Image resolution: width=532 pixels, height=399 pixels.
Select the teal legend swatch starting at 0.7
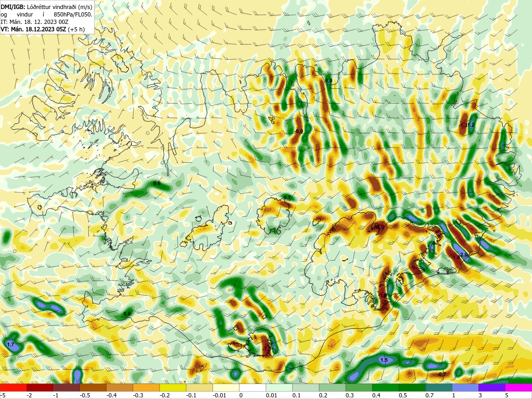[439, 388]
